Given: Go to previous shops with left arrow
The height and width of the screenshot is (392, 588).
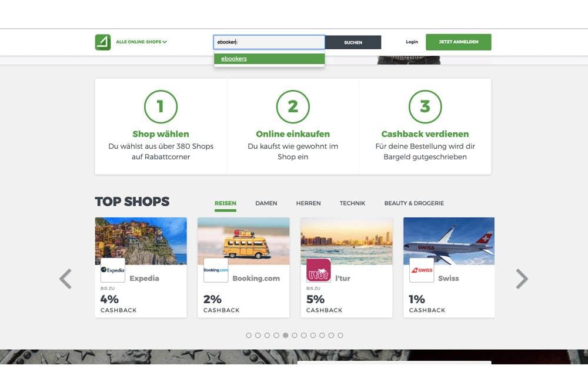Looking at the screenshot, I should 65,279.
